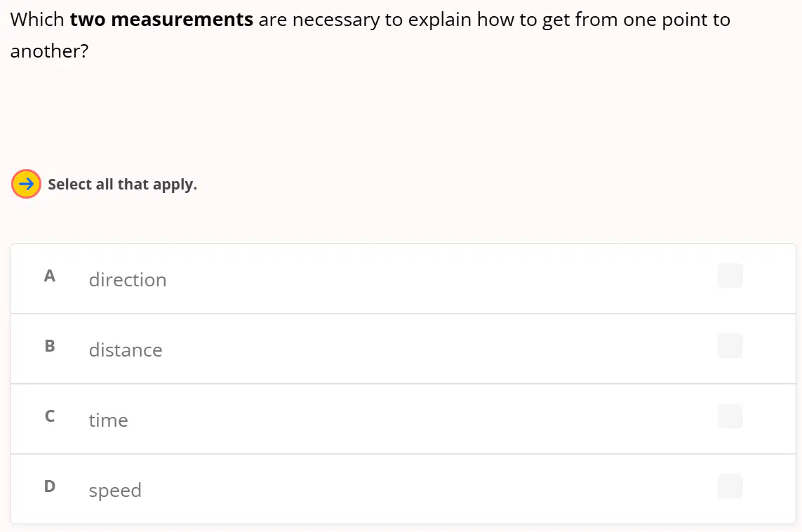
Task: Click the "Select all that apply." instruction
Action: [x=122, y=184]
